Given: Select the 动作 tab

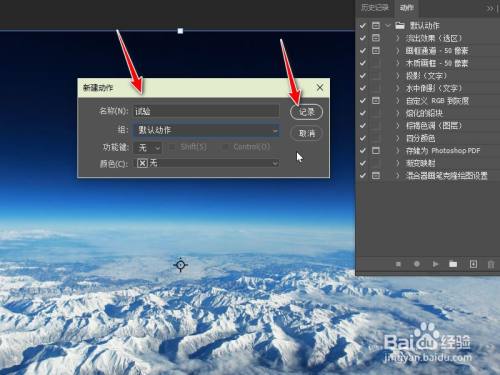Looking at the screenshot, I should pos(407,8).
